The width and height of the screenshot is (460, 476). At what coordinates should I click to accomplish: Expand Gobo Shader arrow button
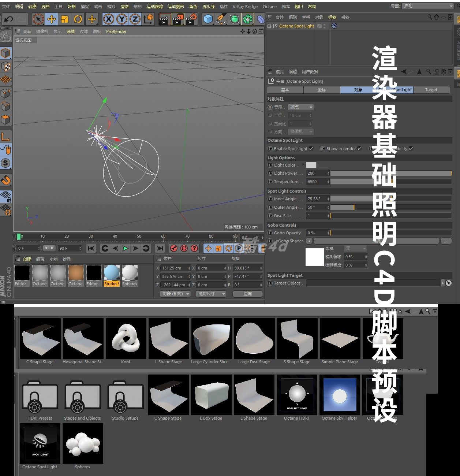click(309, 241)
